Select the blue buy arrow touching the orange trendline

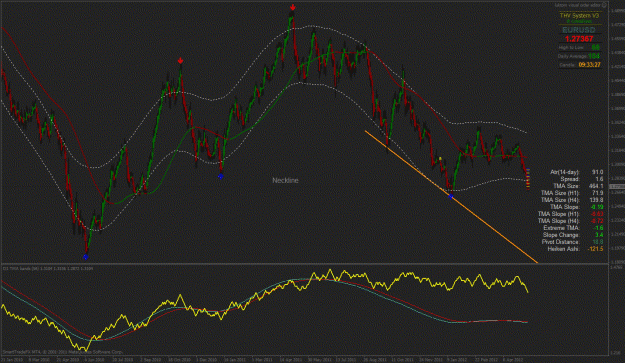451,196
